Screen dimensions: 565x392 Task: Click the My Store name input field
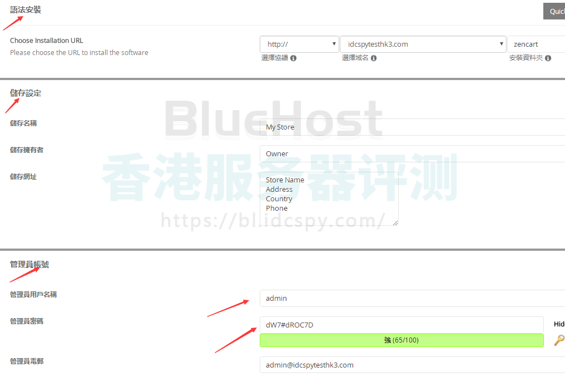point(412,127)
